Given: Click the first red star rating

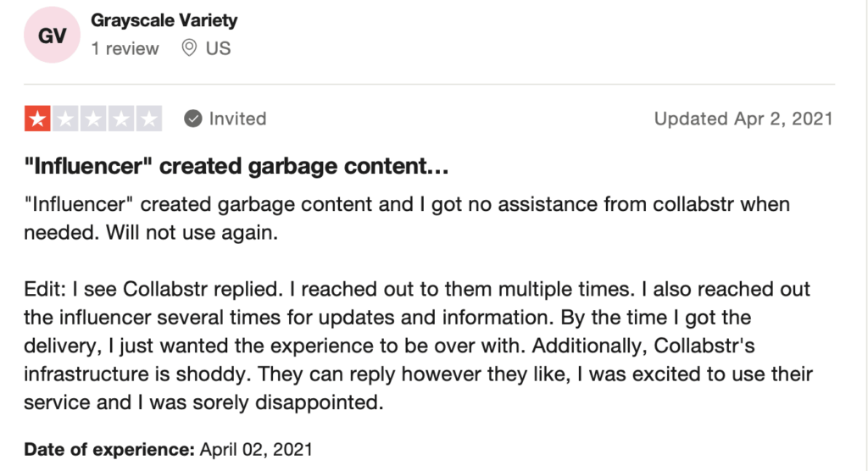Looking at the screenshot, I should (x=37, y=119).
